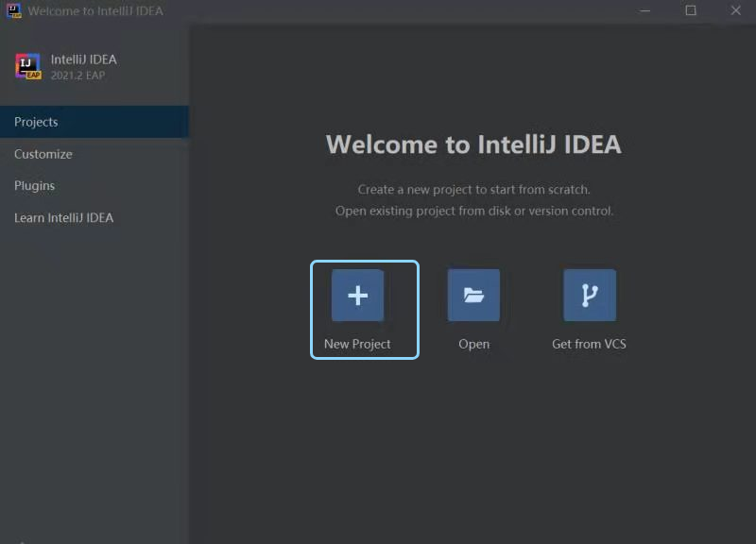The width and height of the screenshot is (756, 544).
Task: Click the 2021.2 EAP version text
Action: (78, 76)
